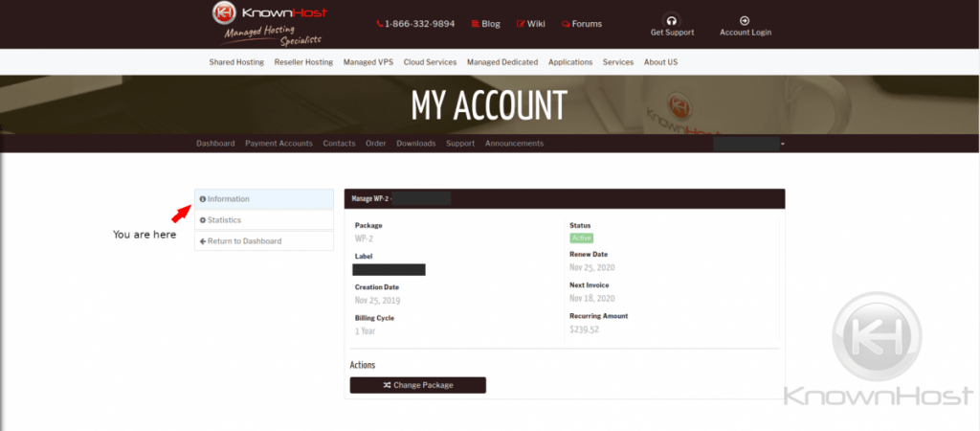980x431 pixels.
Task: Open the Downloads section
Action: [415, 144]
